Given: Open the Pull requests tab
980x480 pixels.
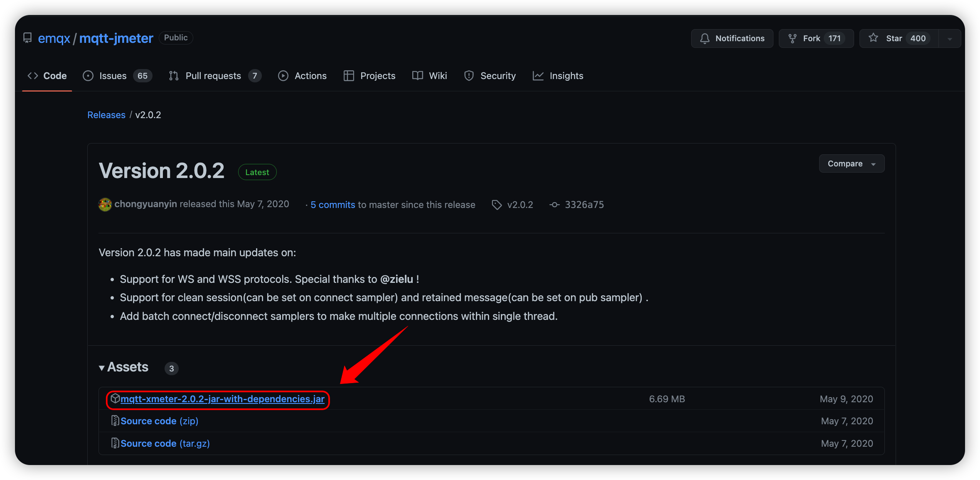Looking at the screenshot, I should [215, 76].
